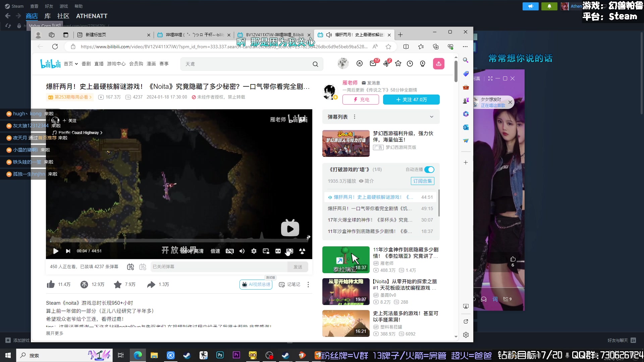The height and width of the screenshot is (362, 644).
Task: Open the 1080P高清 quality dropdown
Action: point(192,251)
